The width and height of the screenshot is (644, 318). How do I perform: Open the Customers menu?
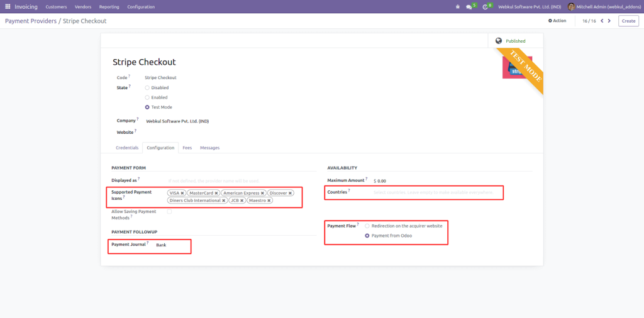(x=56, y=7)
